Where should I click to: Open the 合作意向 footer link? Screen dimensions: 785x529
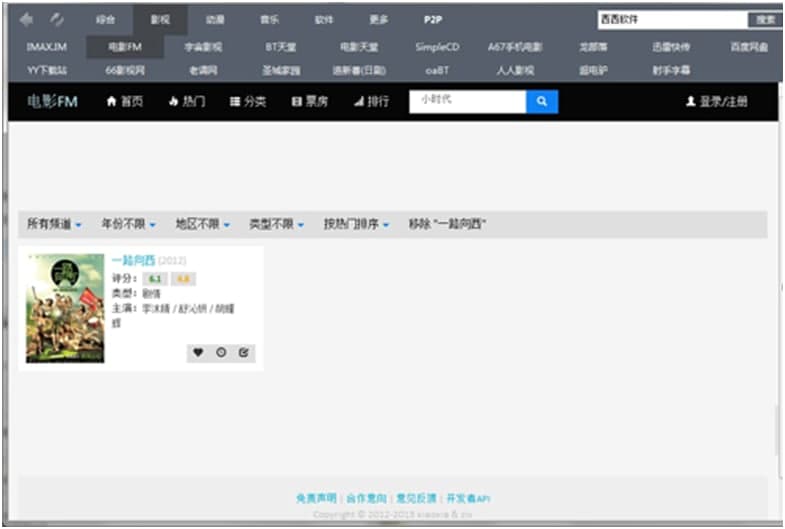click(x=366, y=498)
